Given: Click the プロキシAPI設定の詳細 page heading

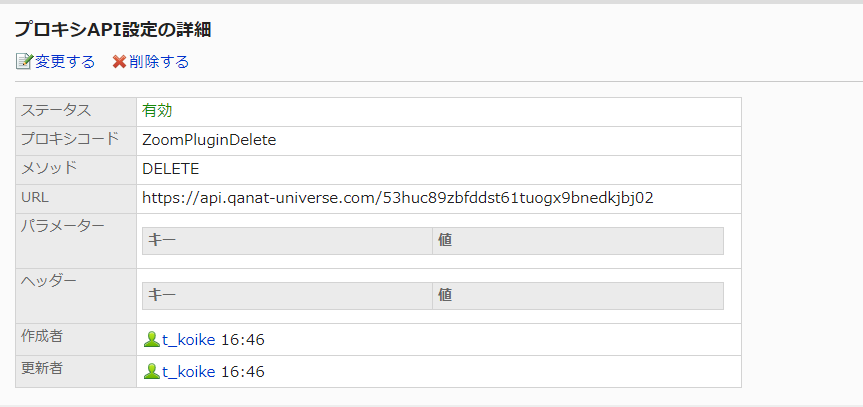Looking at the screenshot, I should coord(112,30).
